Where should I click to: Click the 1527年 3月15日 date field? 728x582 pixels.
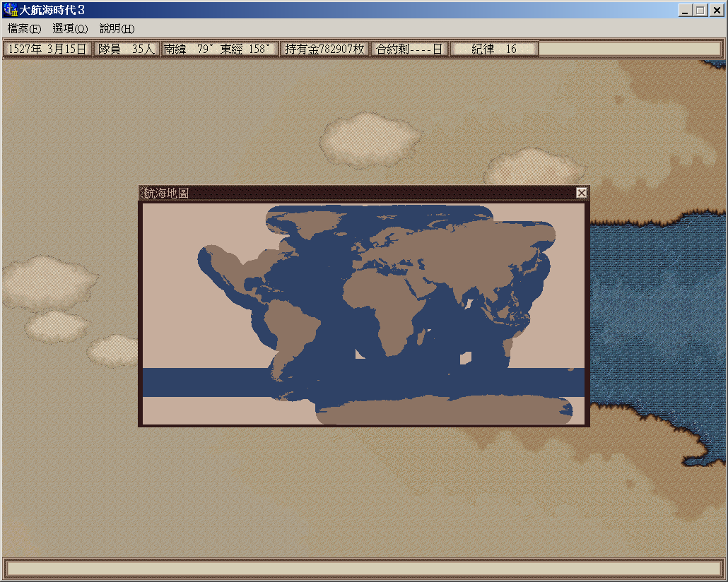(x=47, y=49)
